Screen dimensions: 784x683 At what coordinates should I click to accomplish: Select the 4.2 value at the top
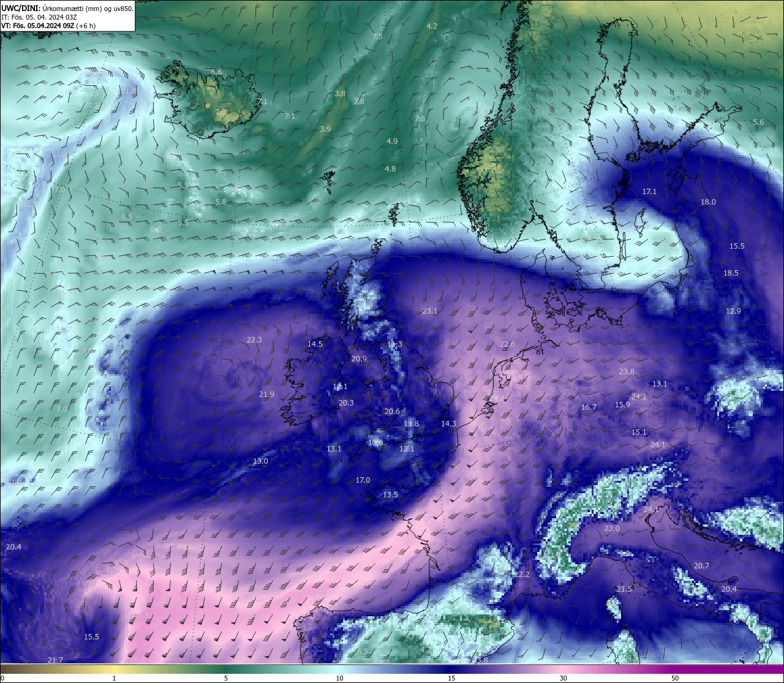tap(432, 26)
